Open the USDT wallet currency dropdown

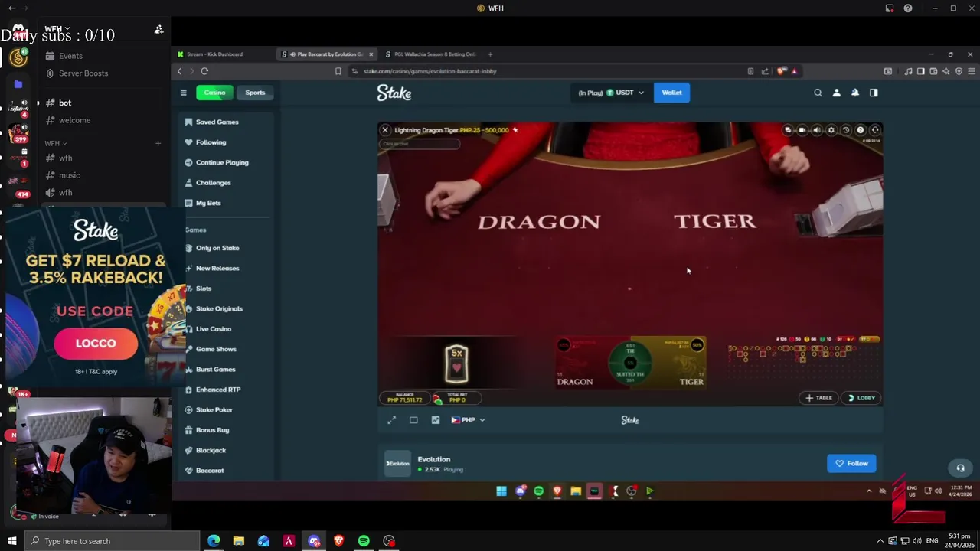pos(612,93)
